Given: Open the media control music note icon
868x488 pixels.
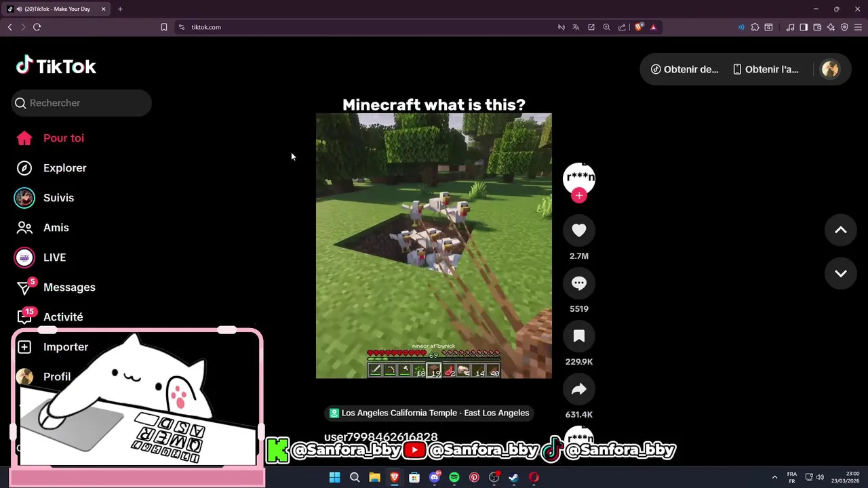Looking at the screenshot, I should (791, 27).
